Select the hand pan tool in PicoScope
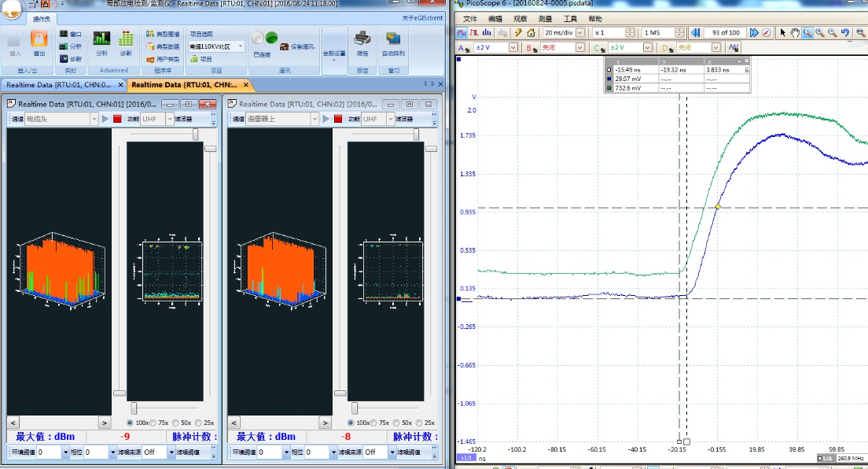Screen dimensions: 868x469 (795, 32)
